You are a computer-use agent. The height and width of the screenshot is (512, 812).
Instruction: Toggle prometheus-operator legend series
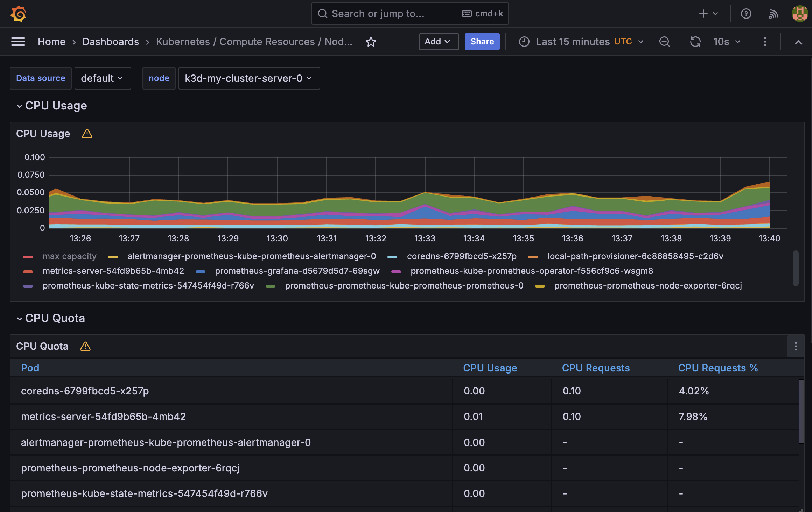click(x=532, y=271)
